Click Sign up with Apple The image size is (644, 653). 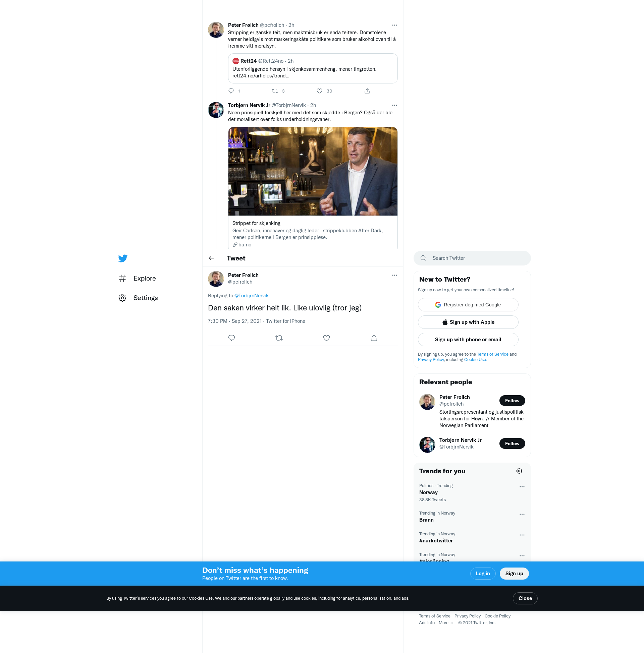click(468, 322)
